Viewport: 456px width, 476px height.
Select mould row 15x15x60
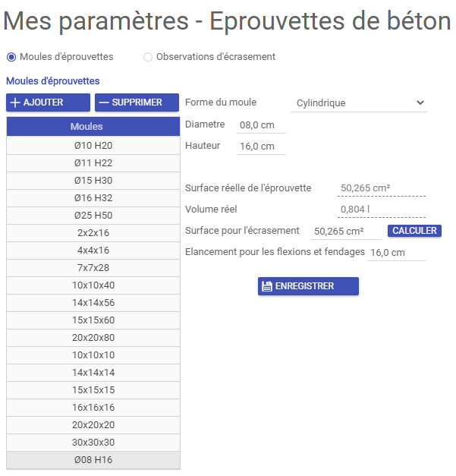(93, 320)
